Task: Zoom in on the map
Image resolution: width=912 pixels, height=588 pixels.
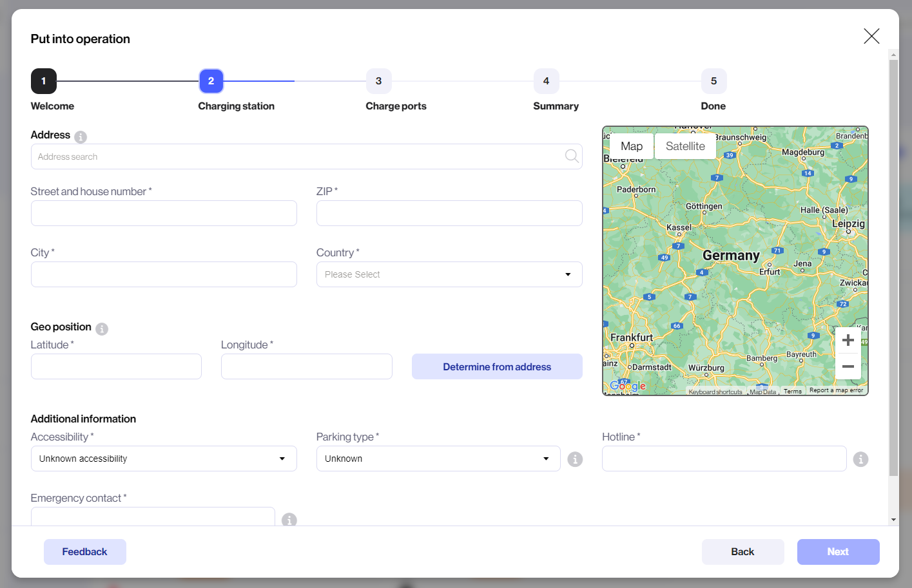Action: coord(848,341)
